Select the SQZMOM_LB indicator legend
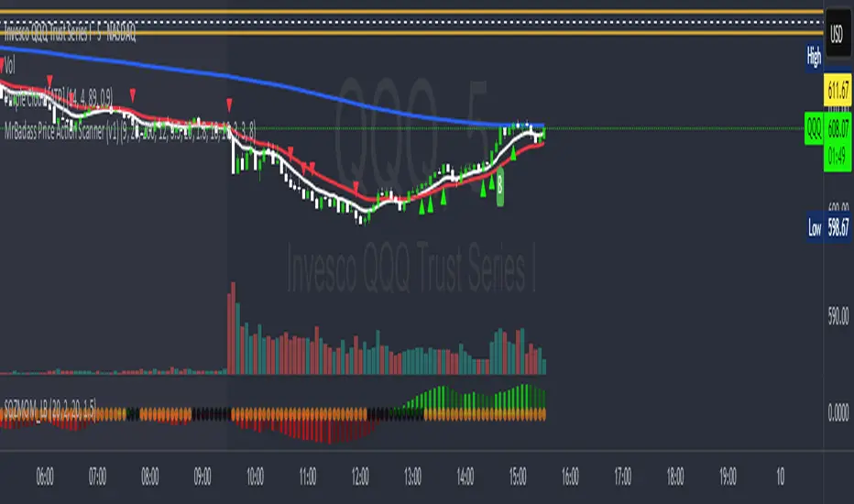854x504 pixels. click(x=50, y=408)
